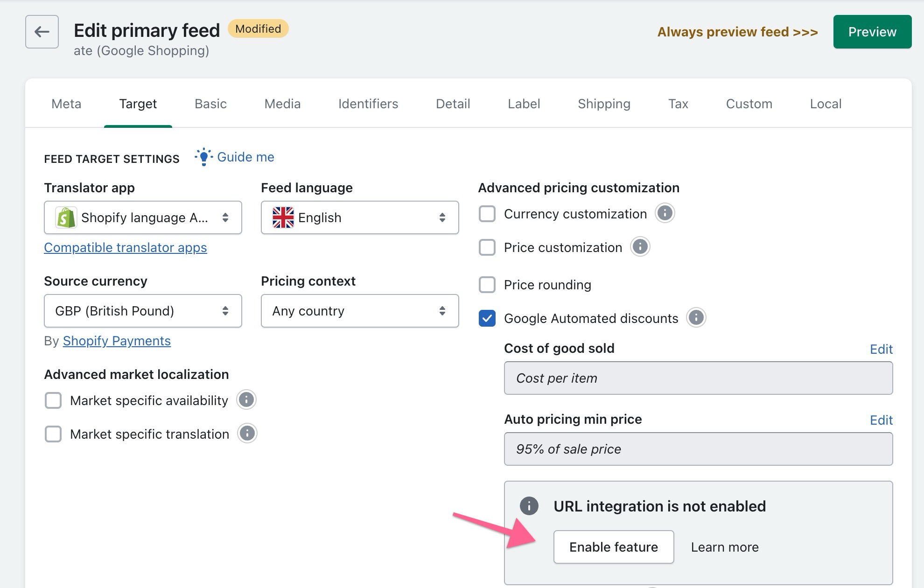Viewport: 924px width, 588px height.
Task: Click Edit next to Auto pricing min price
Action: [881, 420]
